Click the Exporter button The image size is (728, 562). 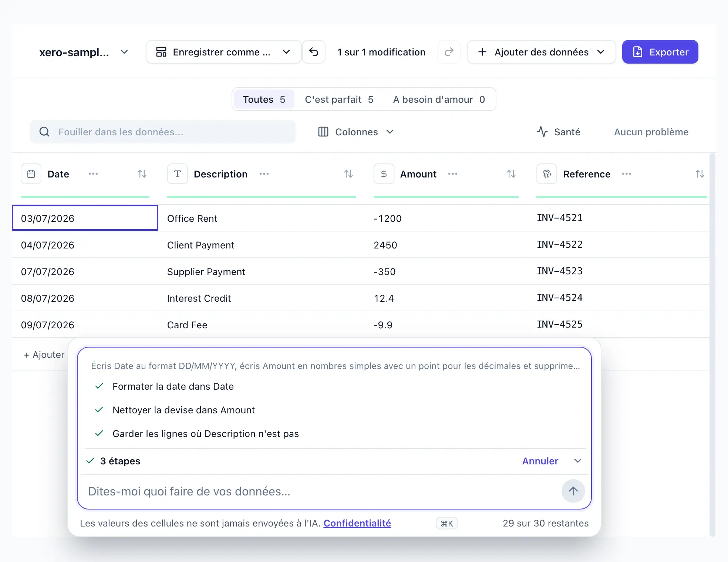point(660,52)
